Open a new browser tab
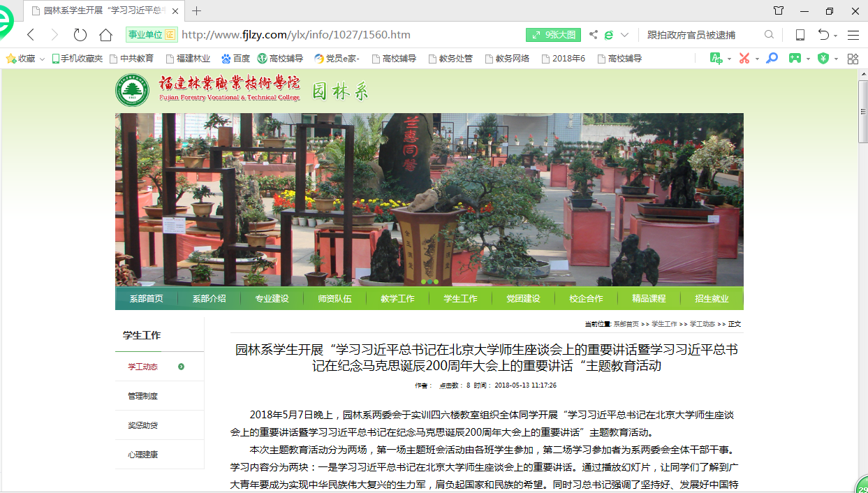The image size is (868, 493). click(197, 10)
